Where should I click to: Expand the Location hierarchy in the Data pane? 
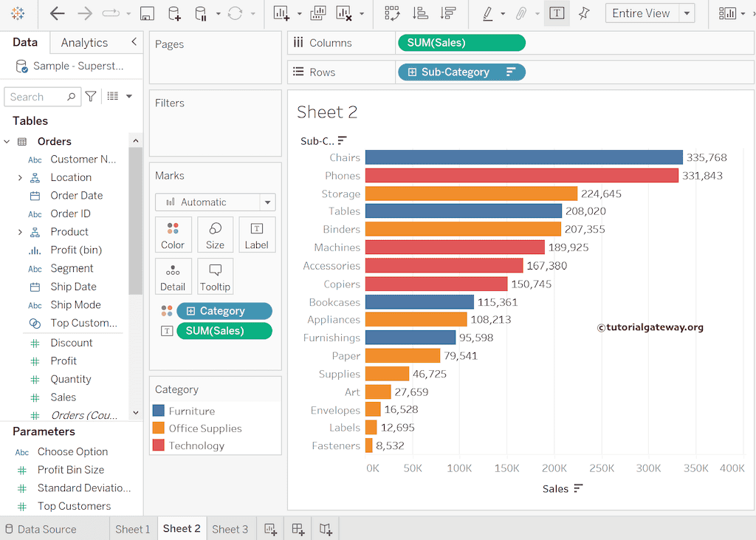tap(20, 177)
